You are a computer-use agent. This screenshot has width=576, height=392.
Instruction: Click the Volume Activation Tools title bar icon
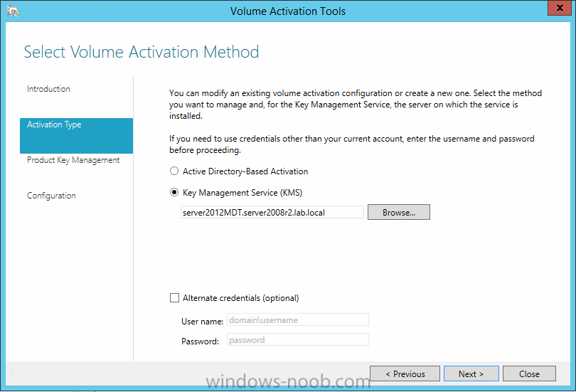tap(13, 11)
